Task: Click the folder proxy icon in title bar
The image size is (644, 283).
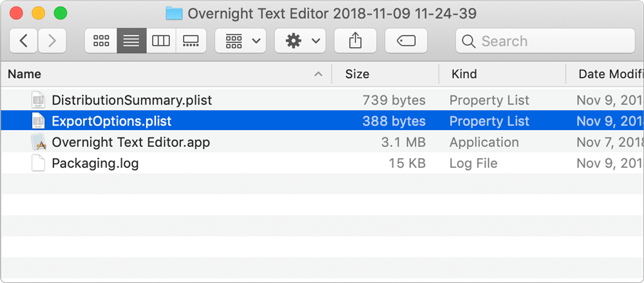Action: pyautogui.click(x=174, y=14)
